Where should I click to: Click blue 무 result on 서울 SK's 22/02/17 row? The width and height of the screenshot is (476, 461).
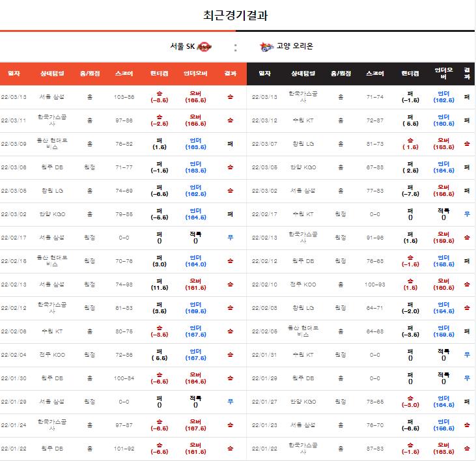point(230,238)
